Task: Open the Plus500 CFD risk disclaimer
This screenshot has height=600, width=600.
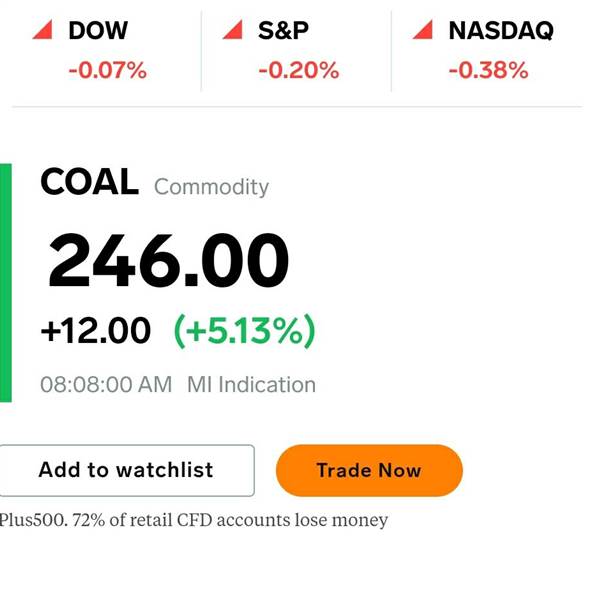Action: [194, 520]
